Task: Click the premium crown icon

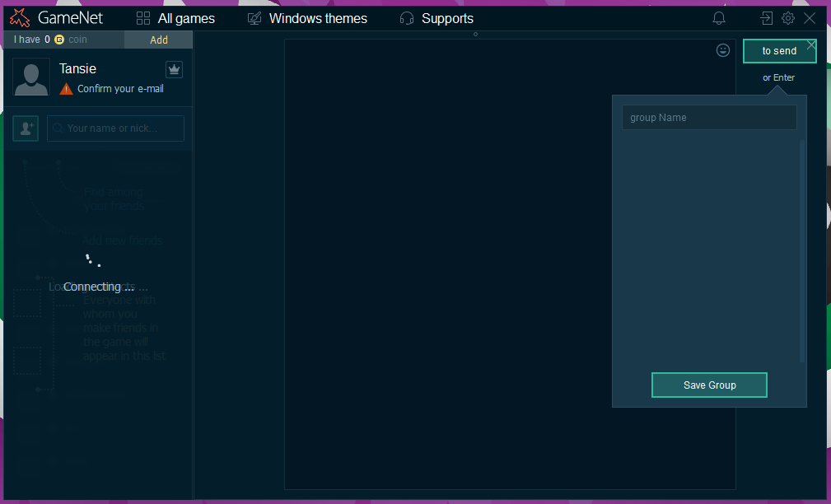Action: pos(174,69)
